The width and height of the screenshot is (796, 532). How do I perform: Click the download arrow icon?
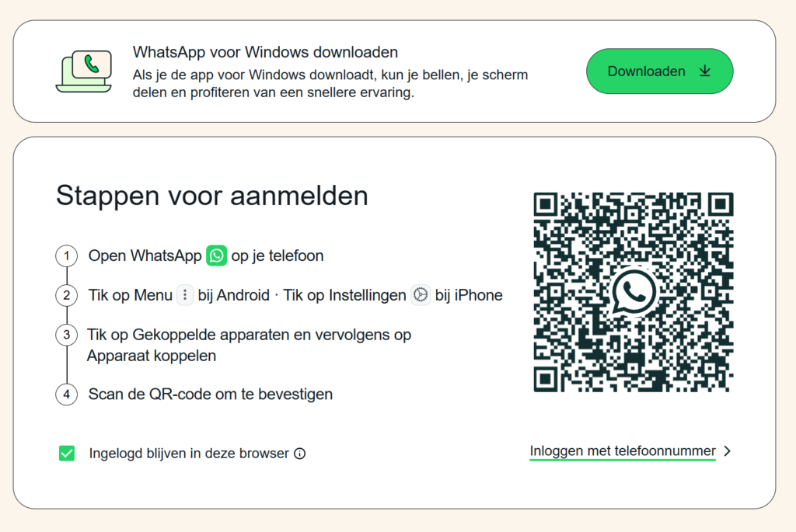point(704,71)
